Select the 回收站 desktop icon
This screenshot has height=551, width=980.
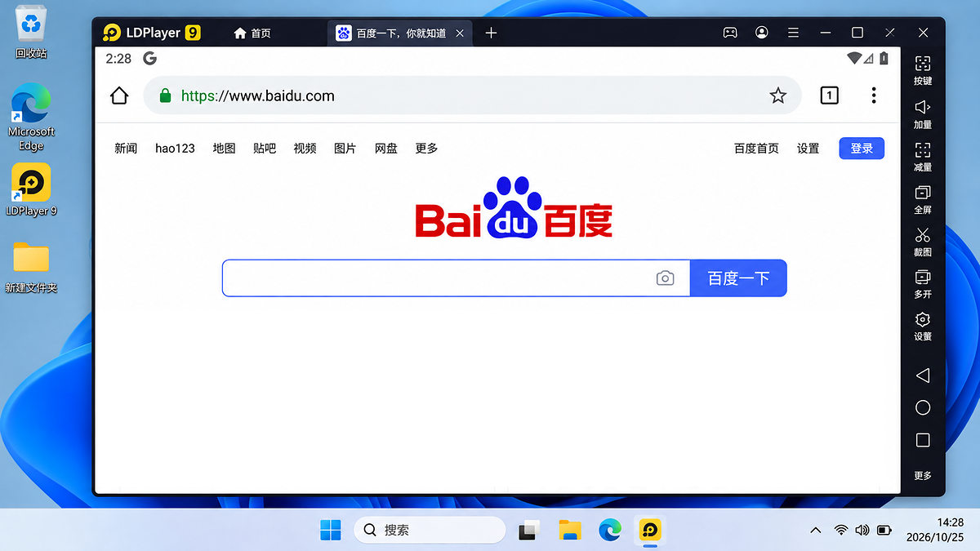pos(31,33)
